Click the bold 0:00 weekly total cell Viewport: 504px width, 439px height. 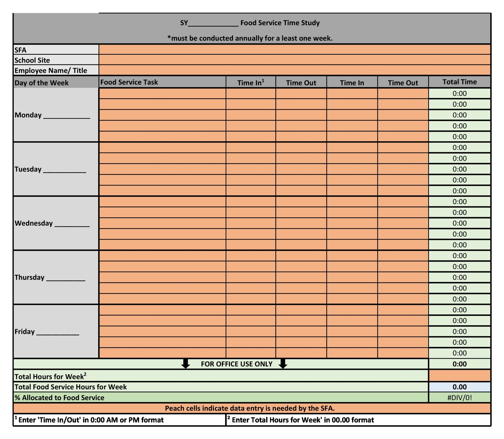click(459, 364)
